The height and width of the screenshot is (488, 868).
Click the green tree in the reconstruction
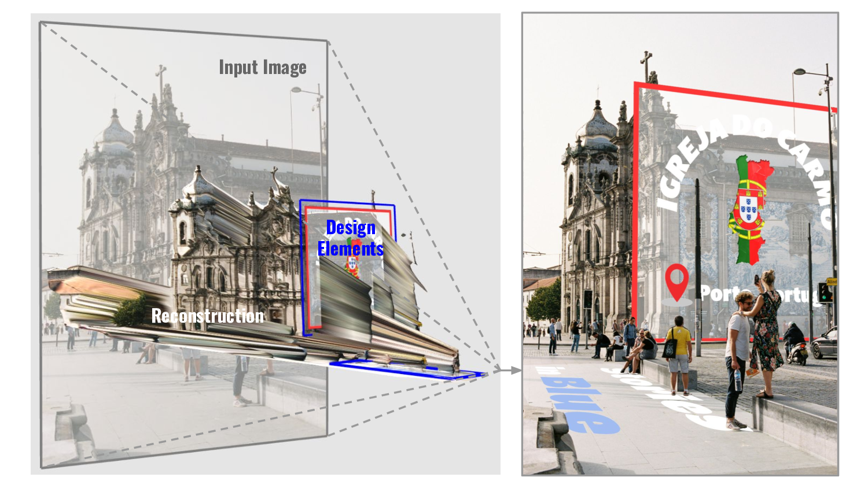[131, 310]
